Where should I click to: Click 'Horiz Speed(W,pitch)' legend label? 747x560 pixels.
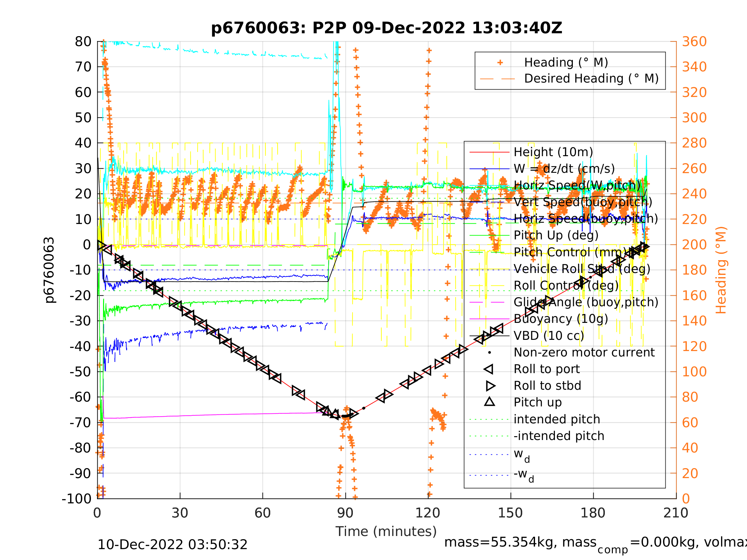click(577, 185)
